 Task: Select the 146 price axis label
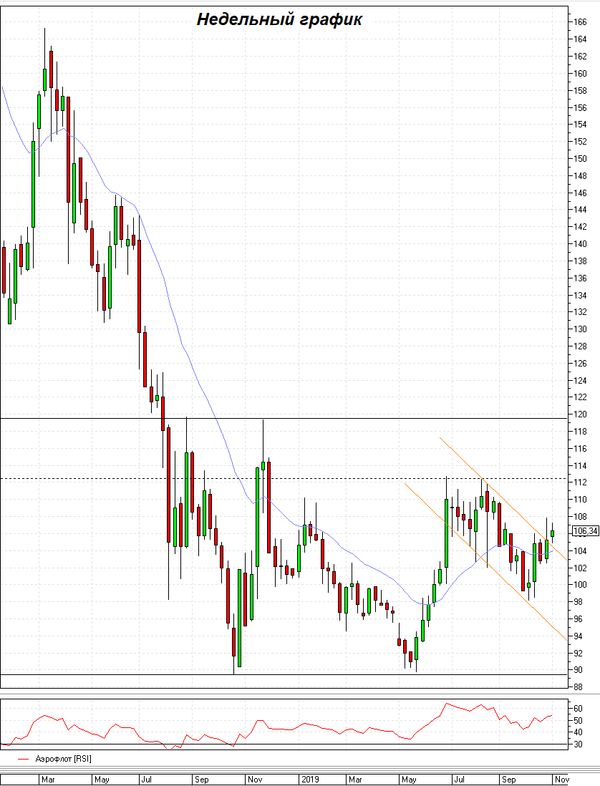coord(580,192)
